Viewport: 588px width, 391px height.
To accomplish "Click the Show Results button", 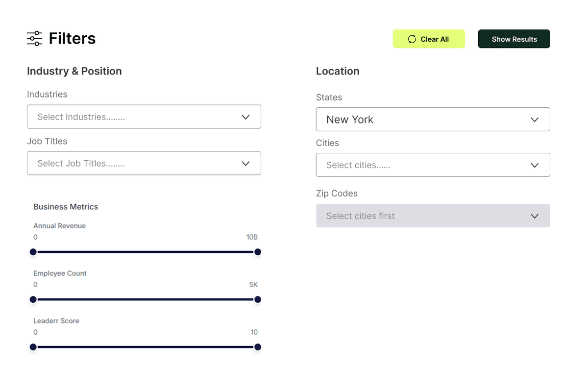I will click(x=514, y=39).
